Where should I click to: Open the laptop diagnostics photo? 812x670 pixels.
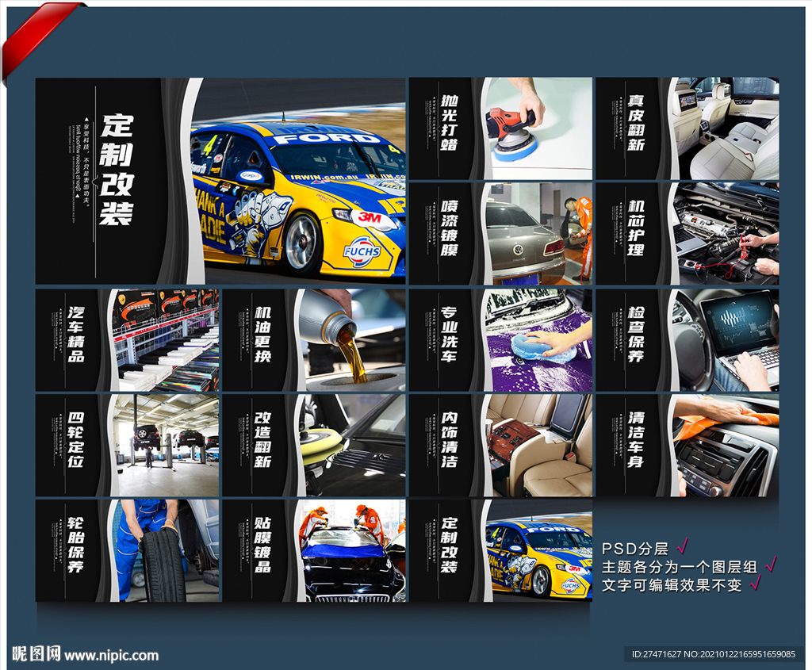[725, 340]
